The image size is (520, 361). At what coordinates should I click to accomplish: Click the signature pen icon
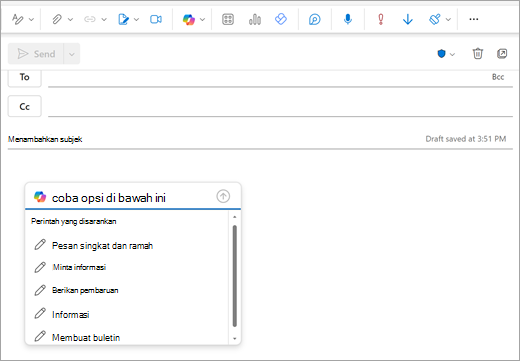pos(123,19)
